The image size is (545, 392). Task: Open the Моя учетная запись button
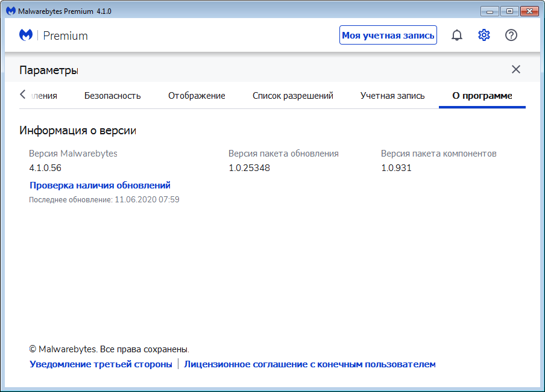coord(388,36)
